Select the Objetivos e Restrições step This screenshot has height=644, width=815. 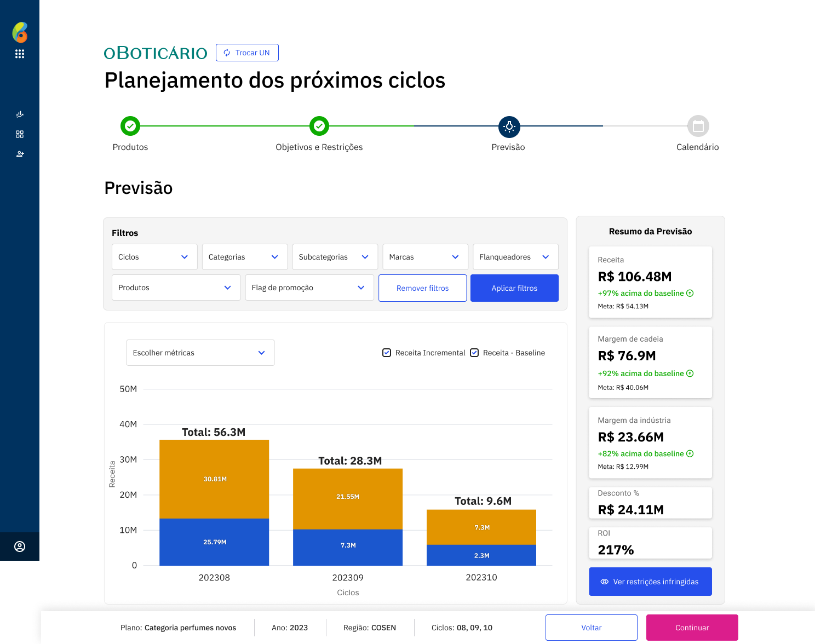[319, 127]
